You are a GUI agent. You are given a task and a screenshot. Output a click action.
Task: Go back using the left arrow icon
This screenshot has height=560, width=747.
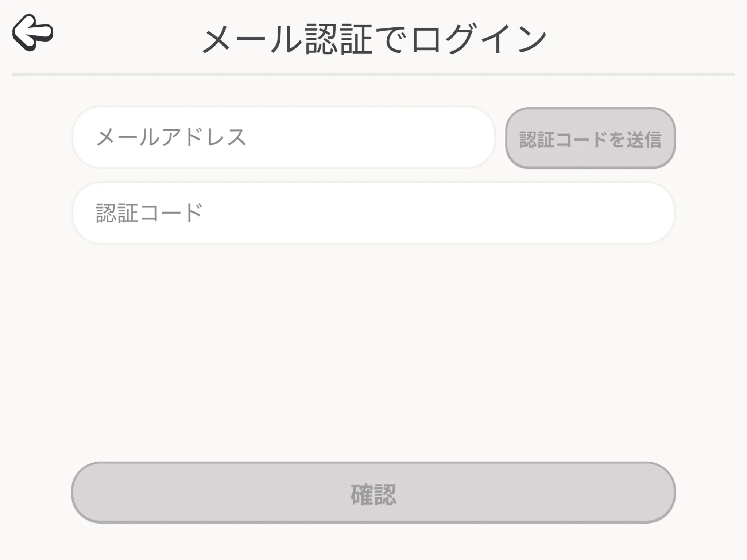pos(33,33)
